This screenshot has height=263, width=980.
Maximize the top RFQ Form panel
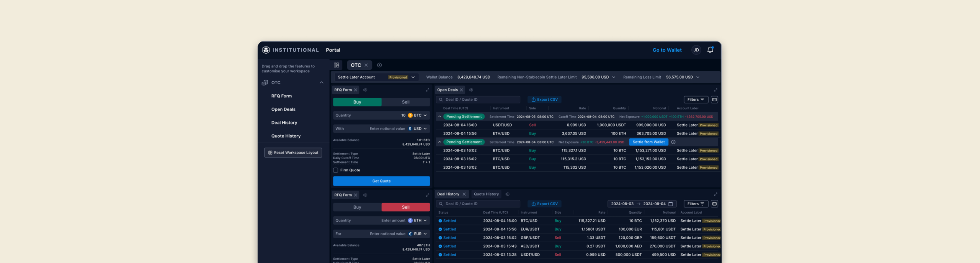tap(428, 90)
